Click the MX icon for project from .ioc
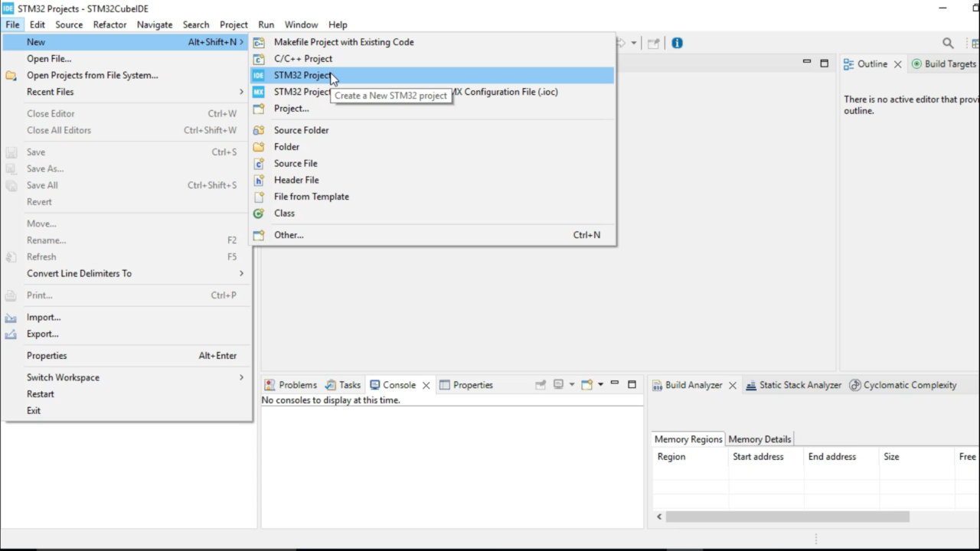980x551 pixels. pos(259,92)
